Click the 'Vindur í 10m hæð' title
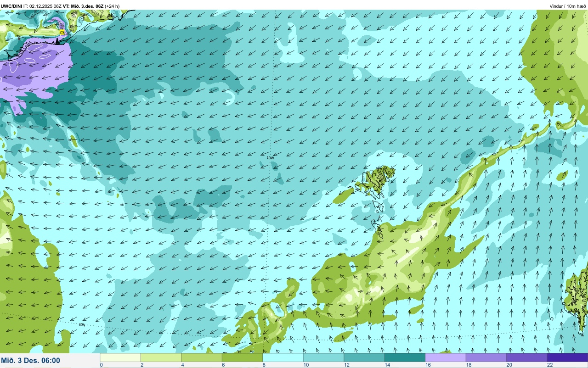588x368 pixels. (x=567, y=6)
